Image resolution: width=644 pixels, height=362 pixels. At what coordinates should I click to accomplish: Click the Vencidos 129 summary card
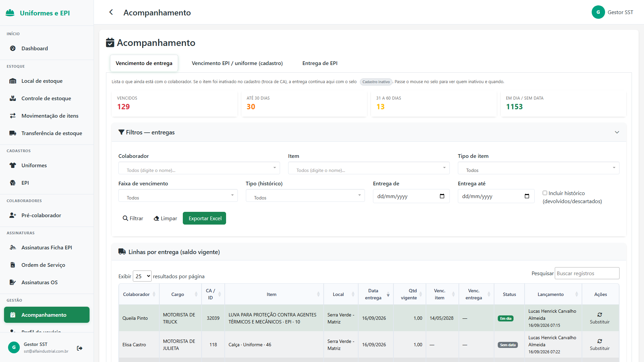click(x=174, y=104)
